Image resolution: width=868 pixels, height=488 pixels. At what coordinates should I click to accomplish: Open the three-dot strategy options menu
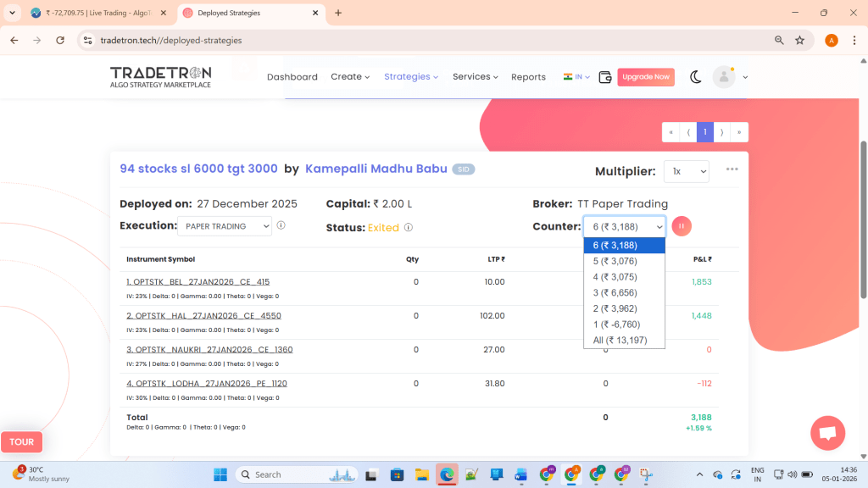(732, 169)
